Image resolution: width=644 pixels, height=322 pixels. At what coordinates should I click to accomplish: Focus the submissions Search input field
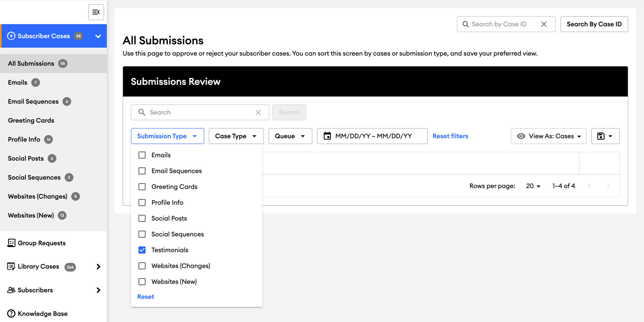[200, 112]
